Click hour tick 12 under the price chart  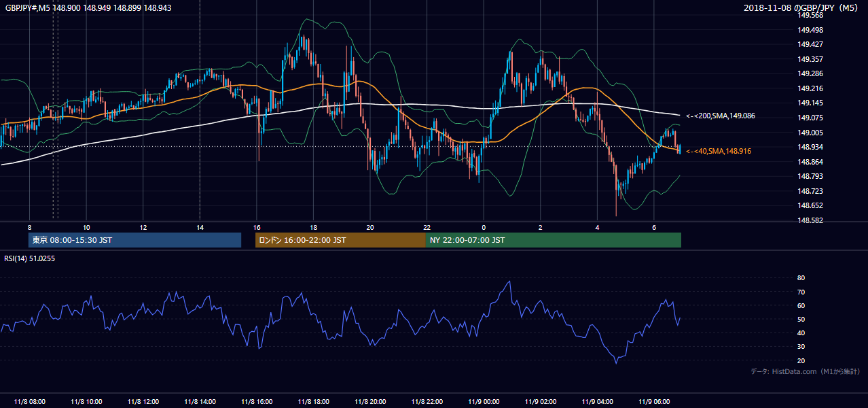[143, 227]
